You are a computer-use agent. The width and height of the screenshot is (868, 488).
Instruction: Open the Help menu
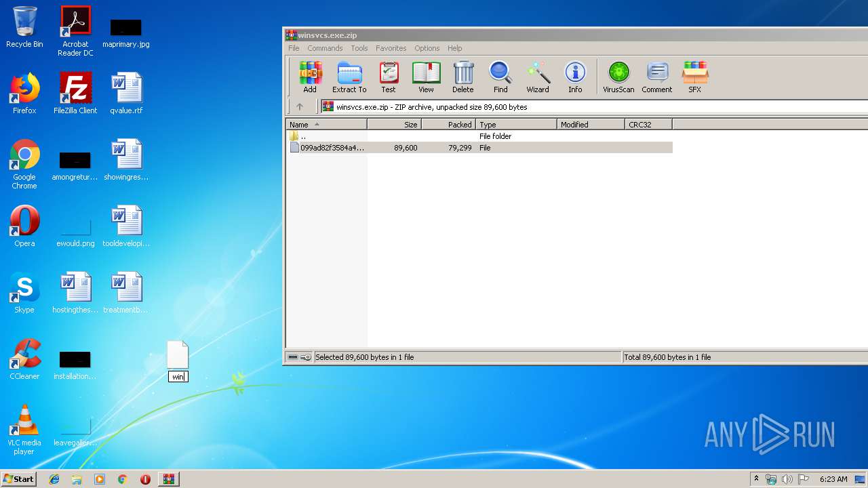point(455,48)
